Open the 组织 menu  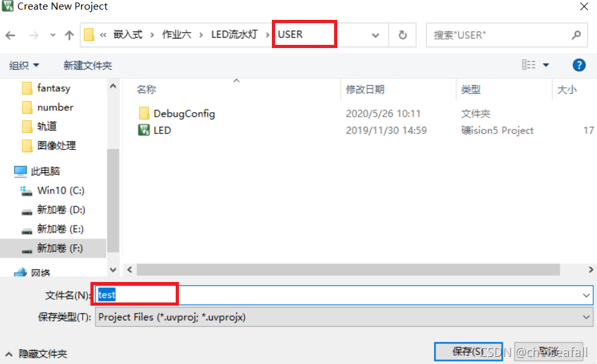[24, 65]
